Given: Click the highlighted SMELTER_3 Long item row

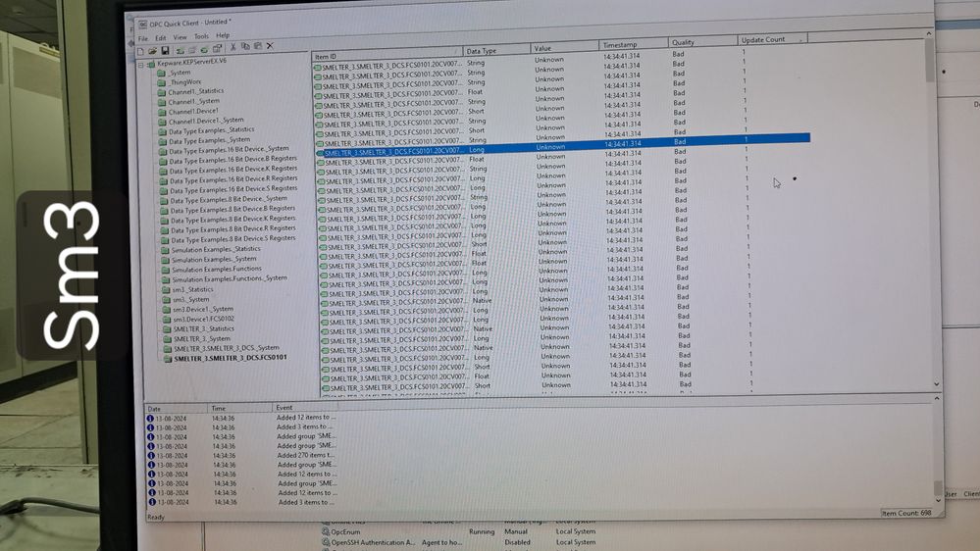Looking at the screenshot, I should (x=563, y=146).
